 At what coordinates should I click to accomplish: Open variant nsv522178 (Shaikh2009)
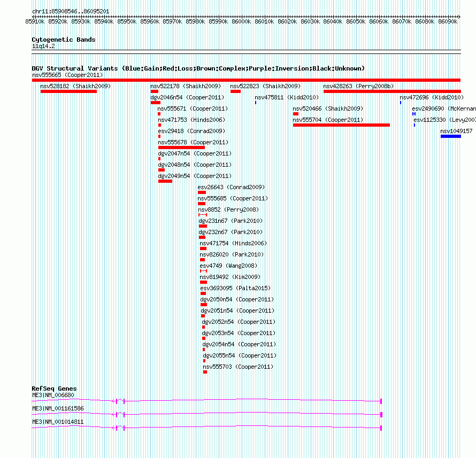[186, 86]
